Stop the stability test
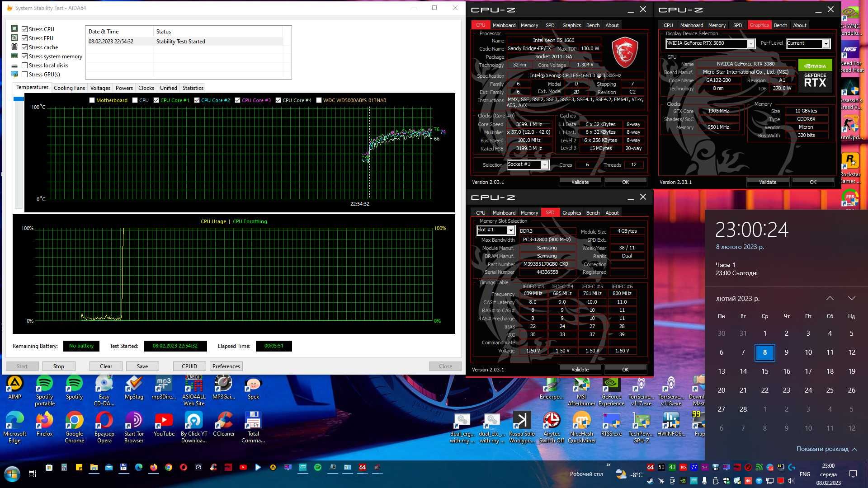This screenshot has height=488, width=868. (x=59, y=366)
